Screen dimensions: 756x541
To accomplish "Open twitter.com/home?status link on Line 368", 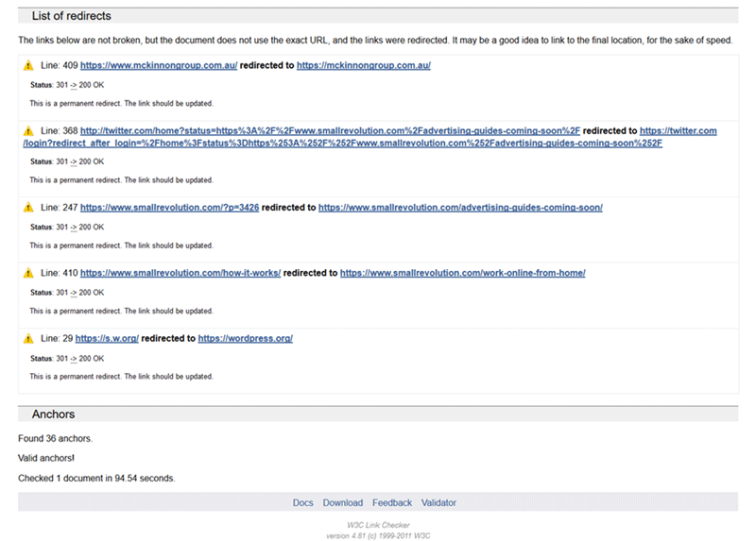I will [330, 131].
